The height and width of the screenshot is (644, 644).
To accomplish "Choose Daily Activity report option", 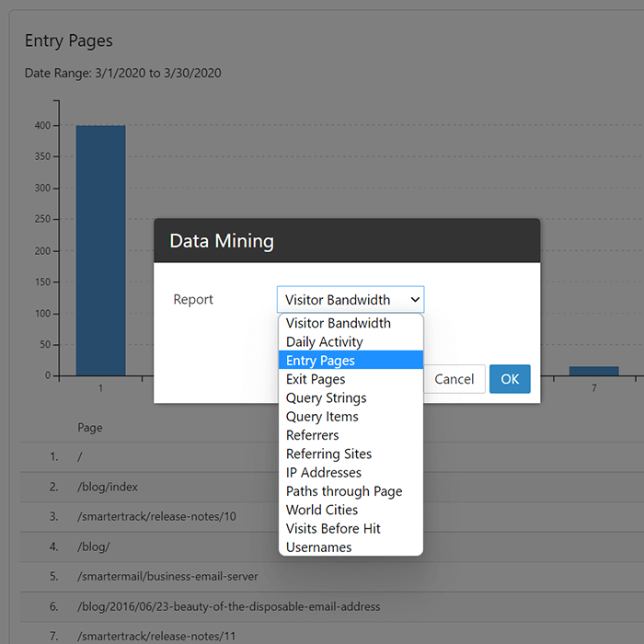I will click(x=351, y=341).
